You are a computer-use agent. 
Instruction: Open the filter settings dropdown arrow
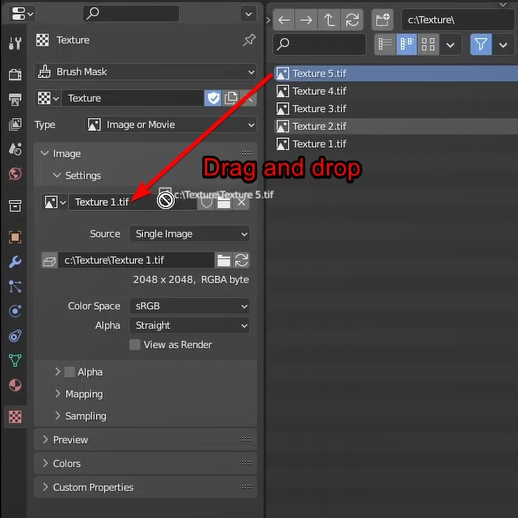(503, 44)
